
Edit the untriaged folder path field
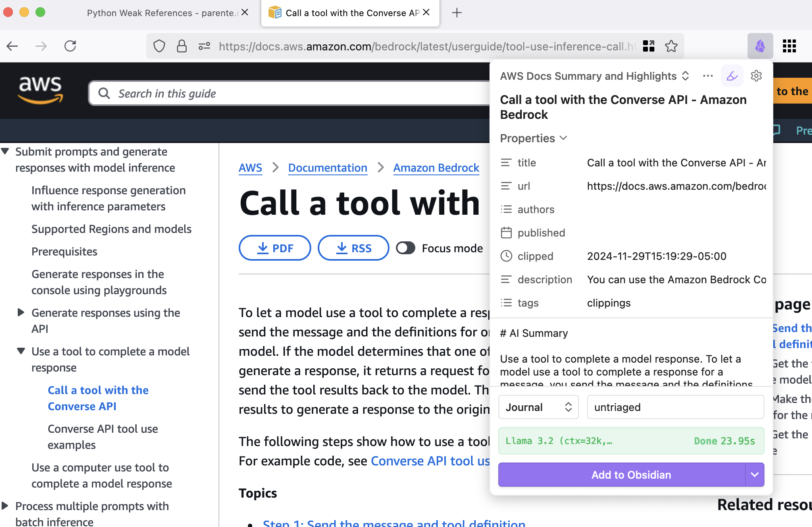[x=675, y=407]
